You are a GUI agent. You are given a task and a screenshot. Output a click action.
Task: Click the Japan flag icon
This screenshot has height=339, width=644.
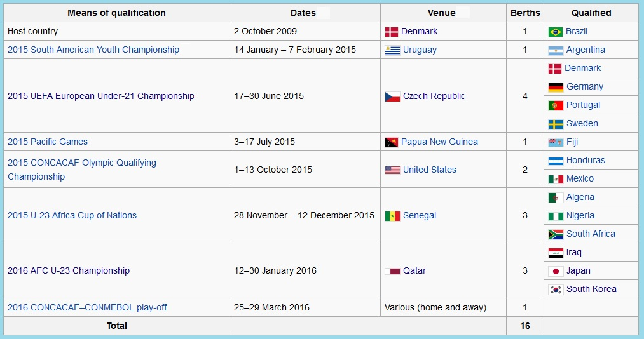point(556,271)
